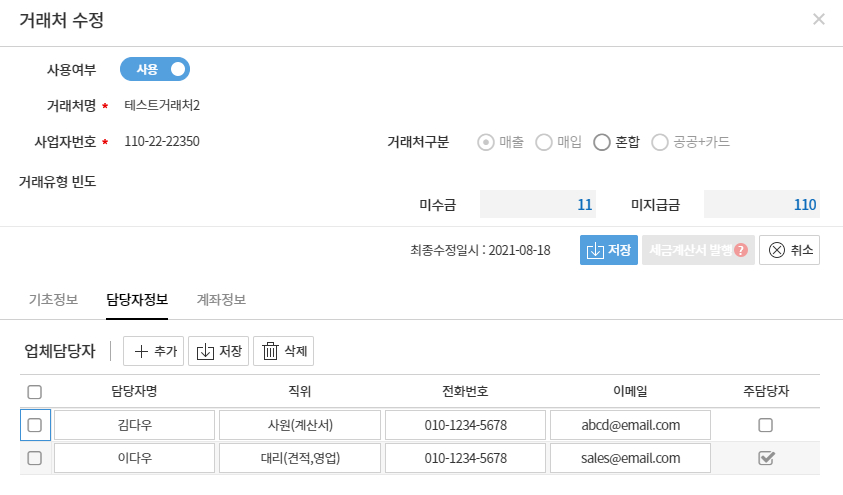Image resolution: width=843 pixels, height=495 pixels.
Task: Tick the row checkbox for 이다우
Action: pyautogui.click(x=34, y=458)
